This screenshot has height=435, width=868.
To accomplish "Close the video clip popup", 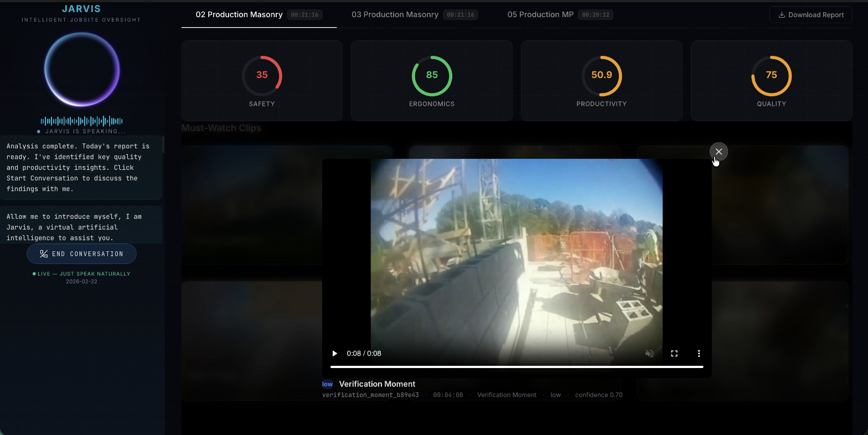I will coord(719,152).
